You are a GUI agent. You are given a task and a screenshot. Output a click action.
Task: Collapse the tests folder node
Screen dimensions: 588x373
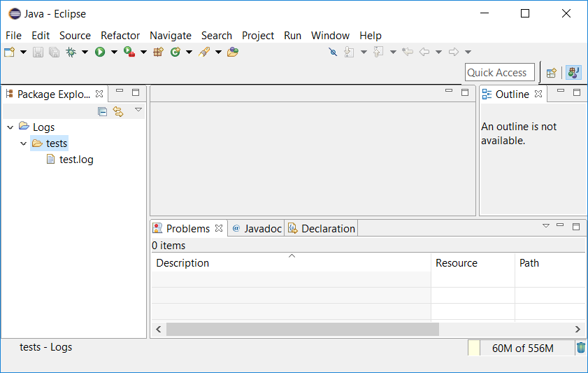pyautogui.click(x=24, y=143)
